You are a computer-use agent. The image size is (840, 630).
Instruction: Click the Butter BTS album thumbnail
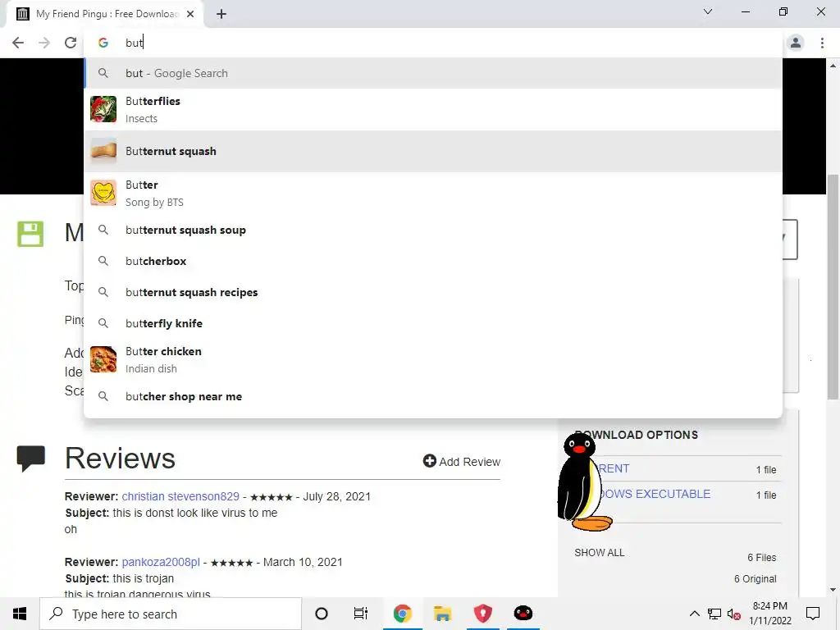pyautogui.click(x=103, y=193)
